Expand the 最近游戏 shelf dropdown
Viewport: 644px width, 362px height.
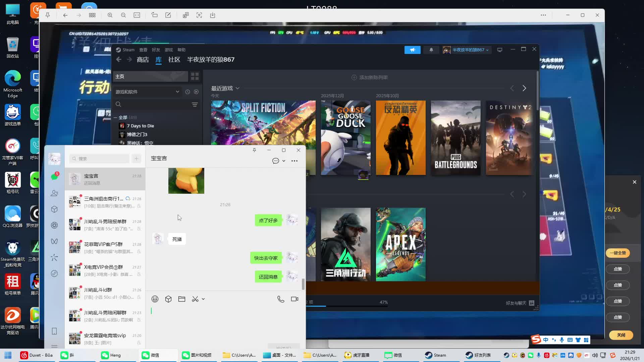(x=237, y=88)
